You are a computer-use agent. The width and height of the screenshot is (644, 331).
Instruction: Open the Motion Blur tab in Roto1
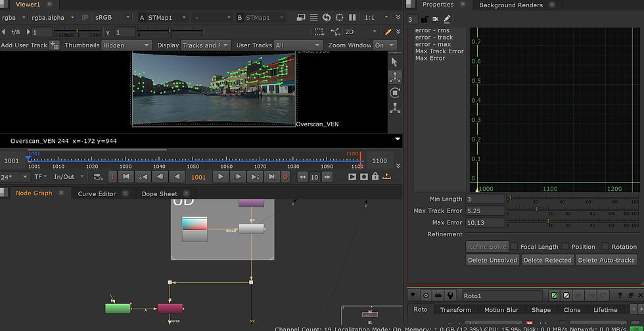pyautogui.click(x=501, y=310)
